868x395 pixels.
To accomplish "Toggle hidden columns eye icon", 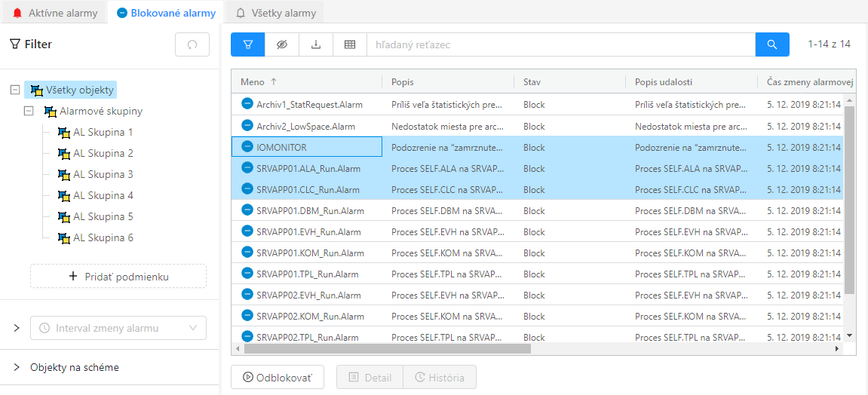I will point(282,44).
